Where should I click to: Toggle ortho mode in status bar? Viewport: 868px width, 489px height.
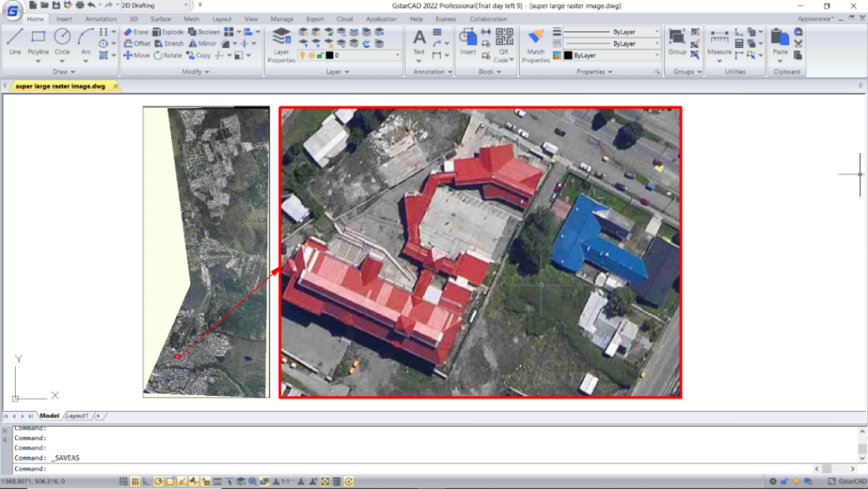click(147, 481)
